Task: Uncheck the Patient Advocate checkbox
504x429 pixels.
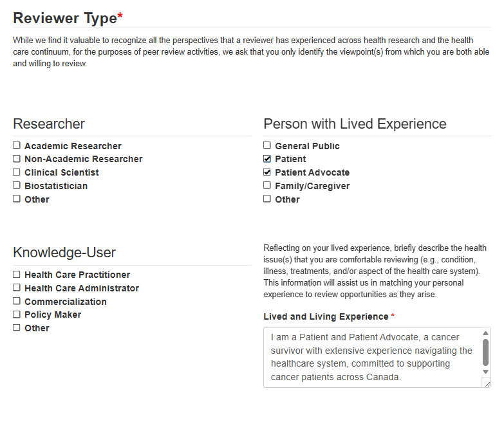Action: point(267,172)
